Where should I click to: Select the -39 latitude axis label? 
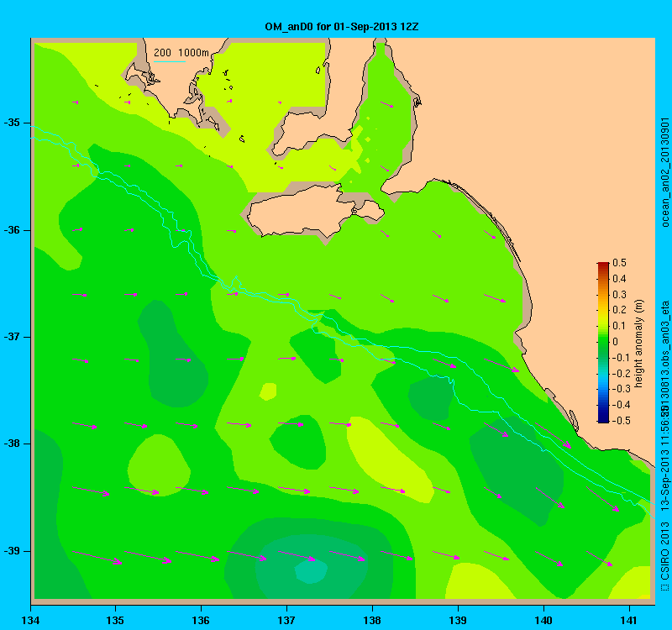click(x=12, y=551)
